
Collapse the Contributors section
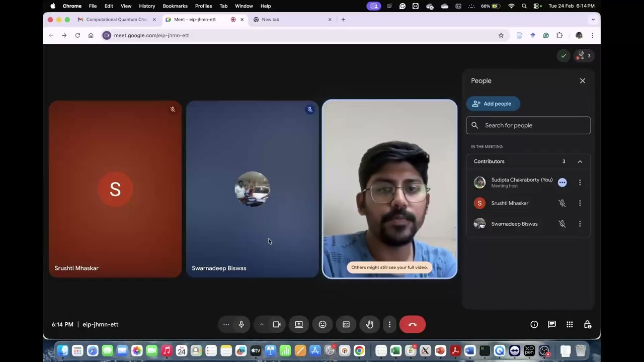580,161
